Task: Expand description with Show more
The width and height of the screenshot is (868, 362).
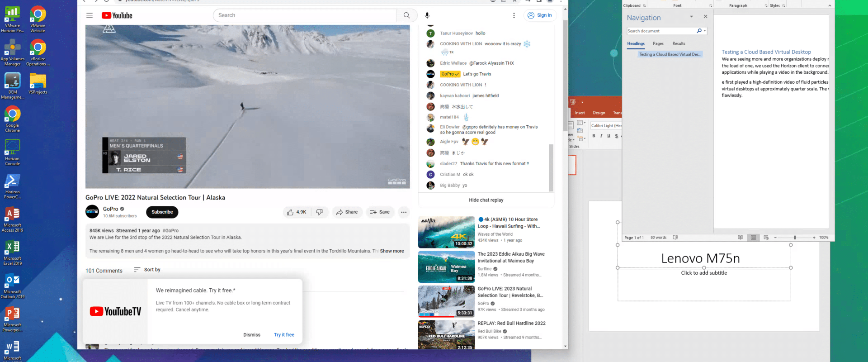Action: (x=392, y=251)
